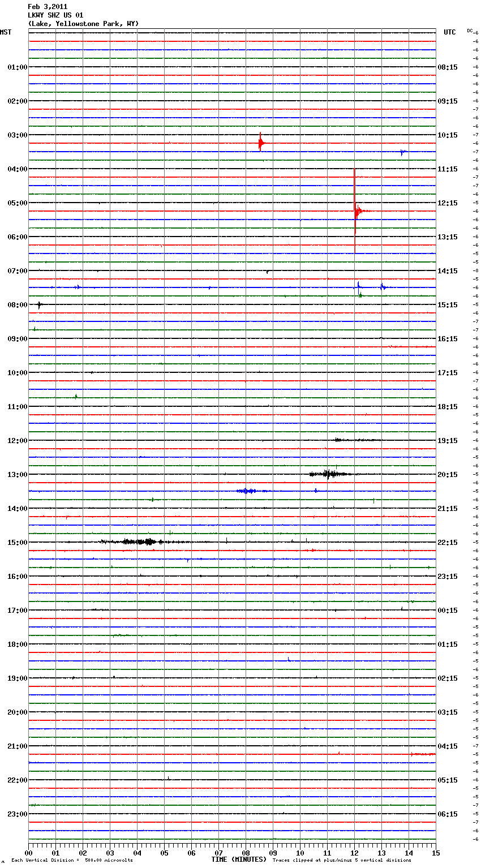The image size is (481, 868).
Task: Select the station code "LKWY SHZ US 01"
Action: pos(55,15)
